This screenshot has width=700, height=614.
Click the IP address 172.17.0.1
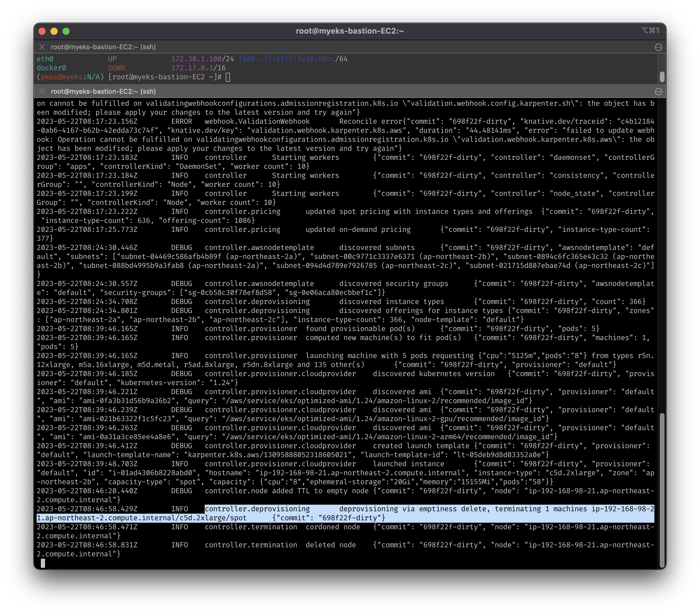coord(192,68)
